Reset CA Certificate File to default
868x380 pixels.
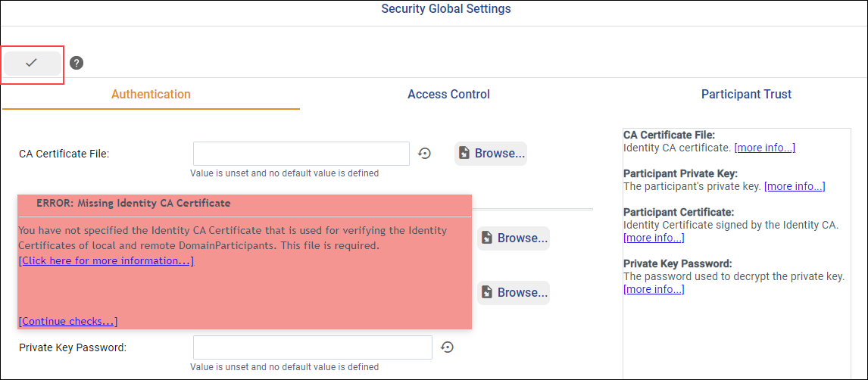pyautogui.click(x=425, y=154)
